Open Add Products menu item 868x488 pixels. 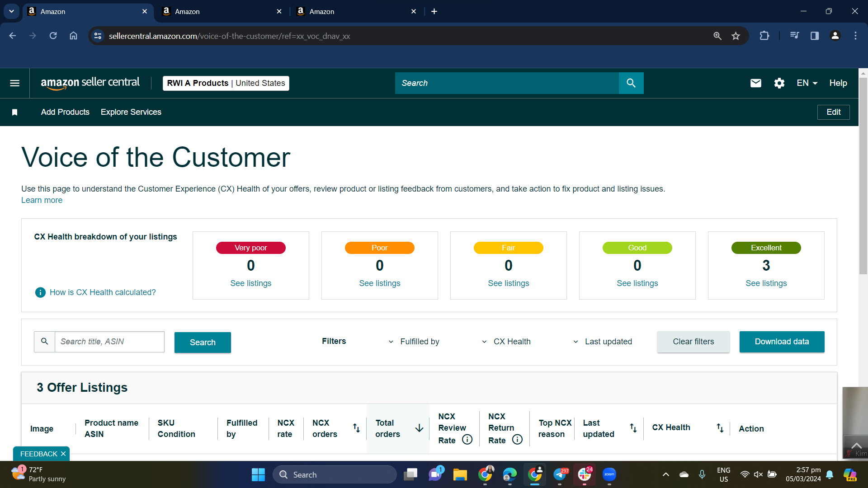tap(65, 112)
